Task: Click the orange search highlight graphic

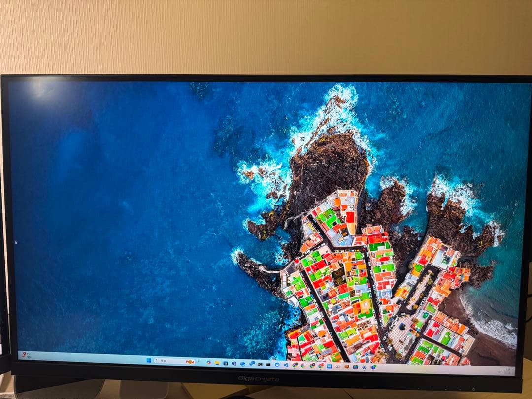Action: (x=190, y=362)
